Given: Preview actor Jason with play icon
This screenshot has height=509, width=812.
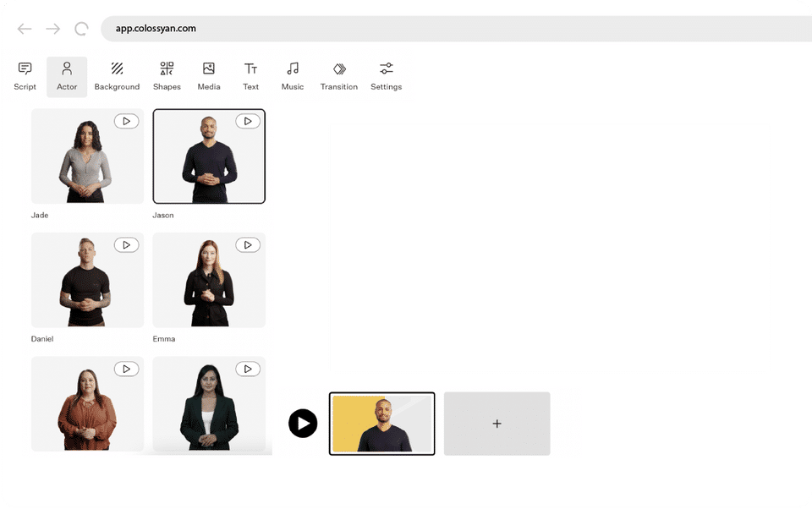Looking at the screenshot, I should [248, 121].
